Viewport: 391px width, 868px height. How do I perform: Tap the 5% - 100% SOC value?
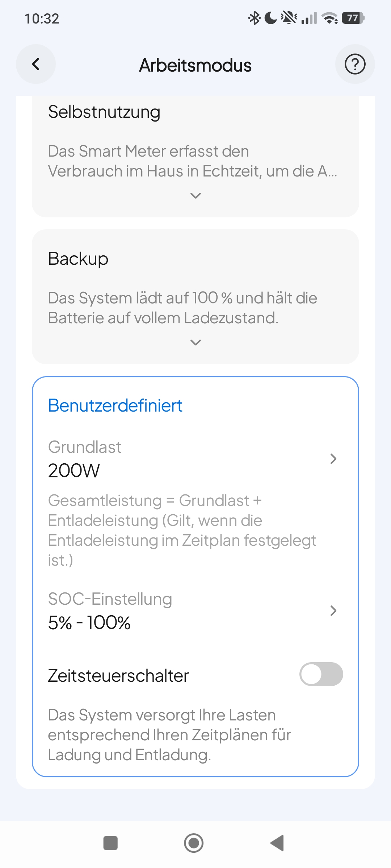coord(89,622)
